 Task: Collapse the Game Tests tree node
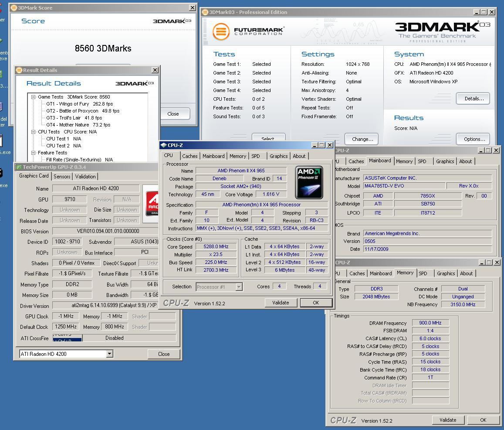33,97
